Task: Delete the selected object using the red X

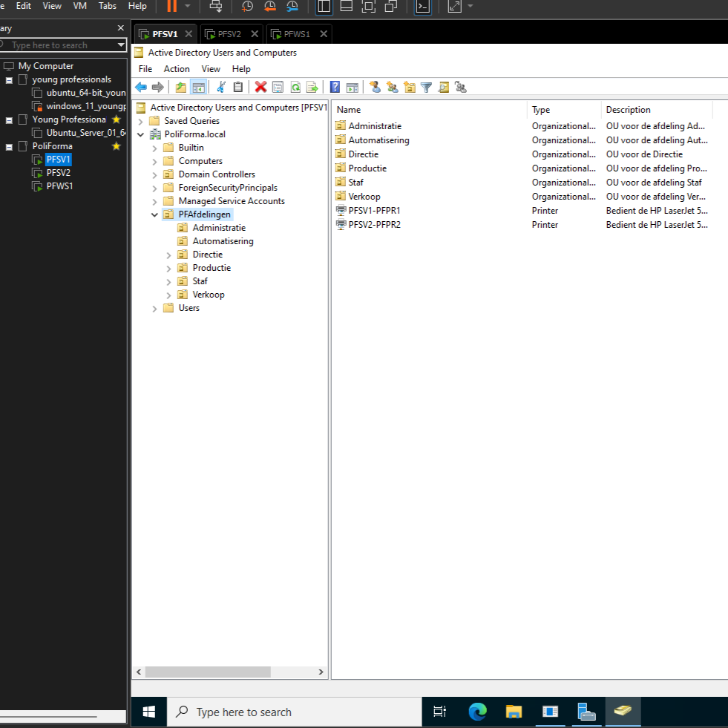Action: click(262, 87)
